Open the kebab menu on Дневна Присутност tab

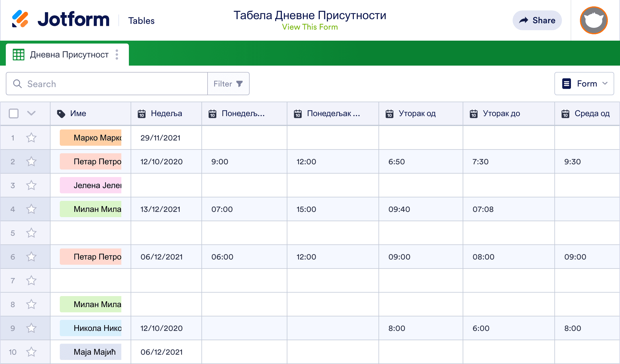pyautogui.click(x=117, y=54)
